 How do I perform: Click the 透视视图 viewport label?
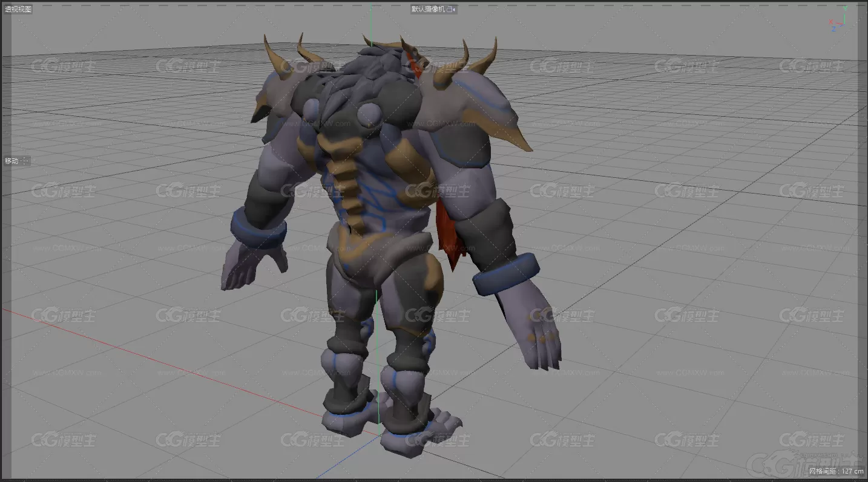pyautogui.click(x=18, y=9)
